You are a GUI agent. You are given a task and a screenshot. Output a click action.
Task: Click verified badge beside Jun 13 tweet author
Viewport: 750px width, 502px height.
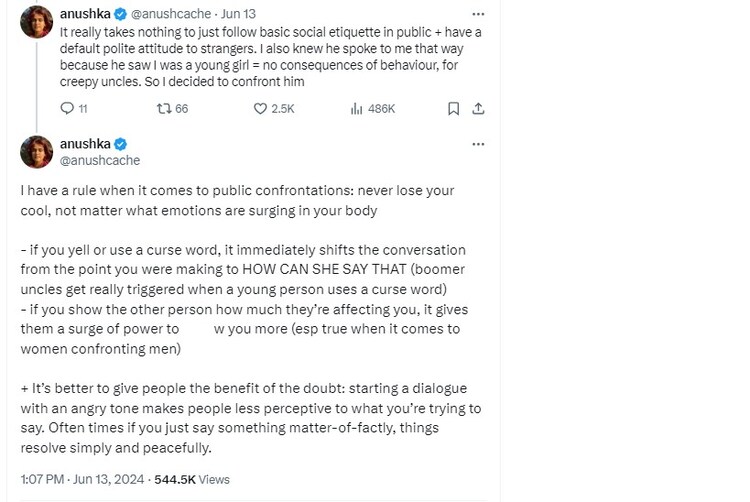[x=121, y=15]
